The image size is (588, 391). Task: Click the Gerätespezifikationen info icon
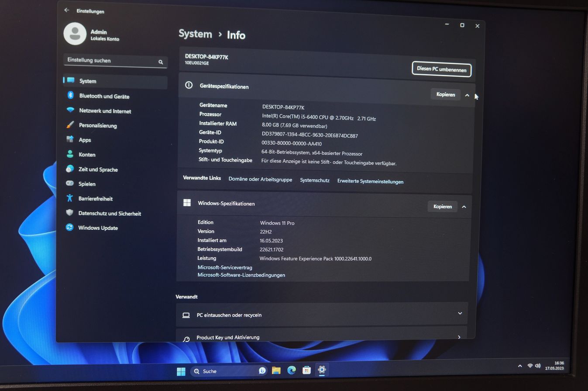189,85
